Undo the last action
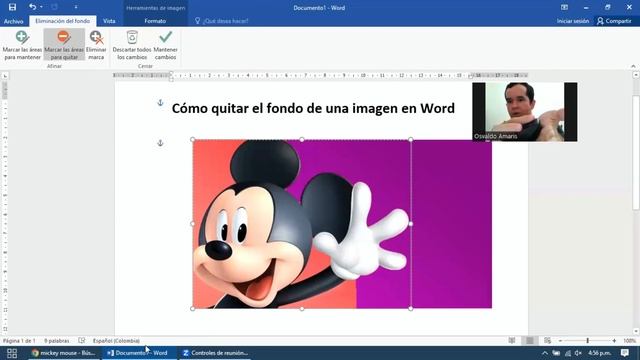 click(x=32, y=7)
